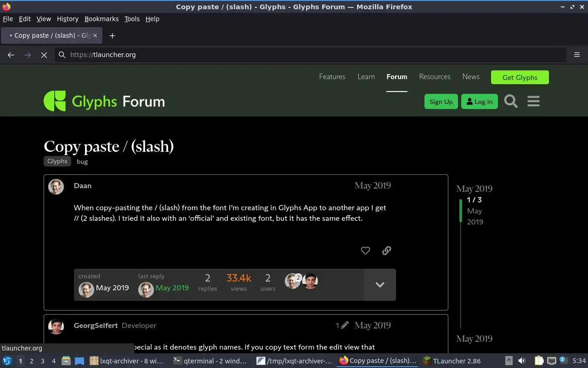
Task: Open the forum search magnifier
Action: [x=511, y=101]
